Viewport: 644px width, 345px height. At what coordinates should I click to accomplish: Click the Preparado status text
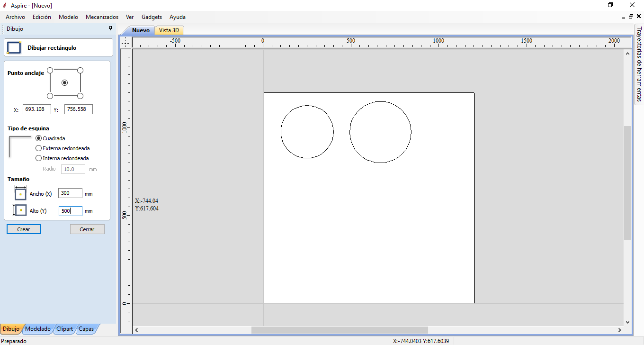pyautogui.click(x=14, y=341)
